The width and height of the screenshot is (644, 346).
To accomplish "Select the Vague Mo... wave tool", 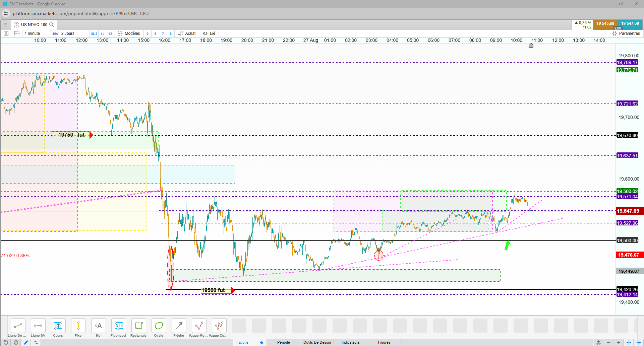I will (199, 326).
